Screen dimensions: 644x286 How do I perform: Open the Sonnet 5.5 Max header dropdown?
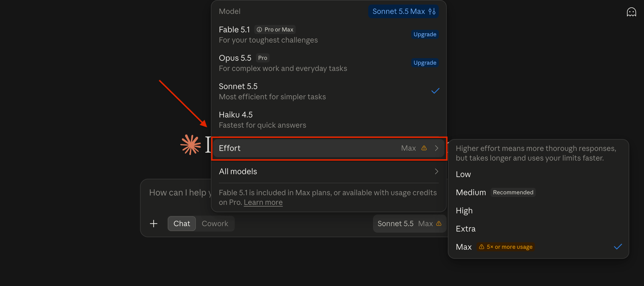403,11
